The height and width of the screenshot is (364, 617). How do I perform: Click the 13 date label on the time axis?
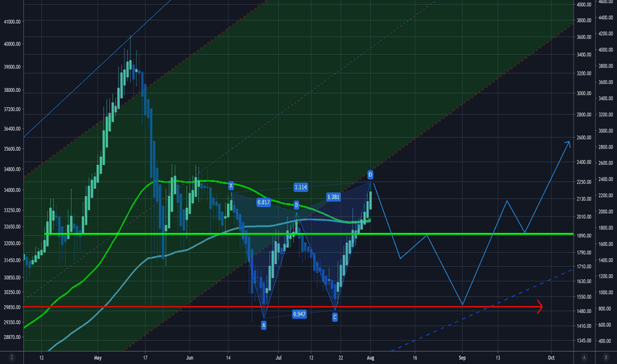498,357
